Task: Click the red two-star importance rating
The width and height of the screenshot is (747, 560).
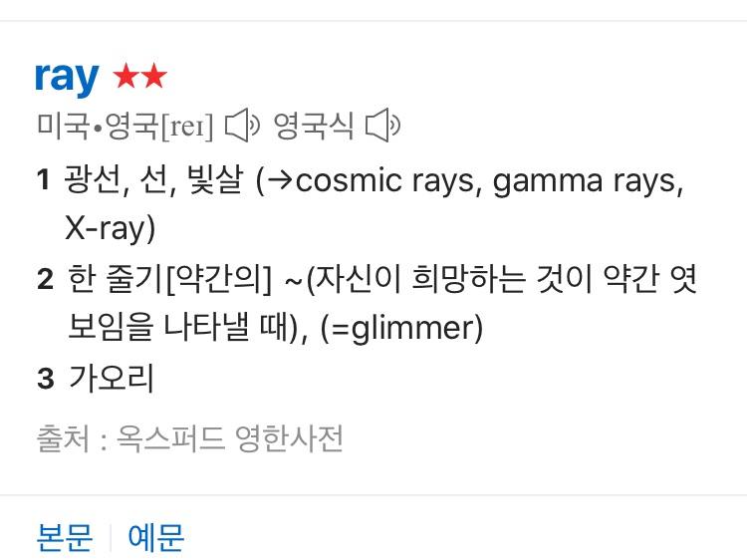Action: pos(140,77)
